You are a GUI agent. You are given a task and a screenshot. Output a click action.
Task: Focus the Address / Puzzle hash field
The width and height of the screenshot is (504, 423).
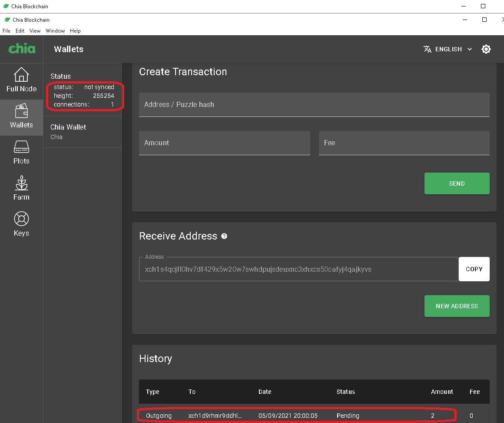[314, 104]
